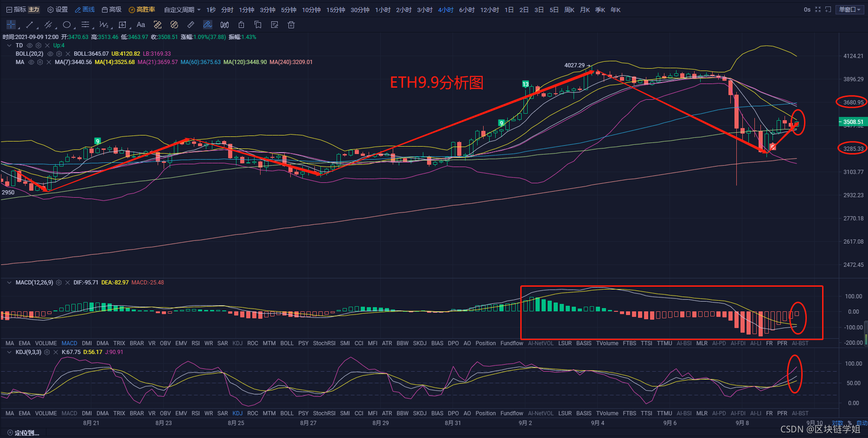This screenshot has height=438, width=868.
Task: Remove KDJ indicator with its X
Action: point(56,352)
